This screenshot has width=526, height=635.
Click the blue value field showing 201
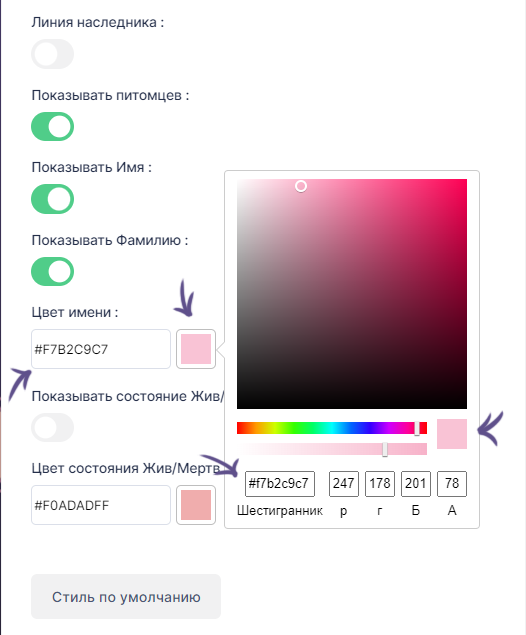tap(416, 484)
